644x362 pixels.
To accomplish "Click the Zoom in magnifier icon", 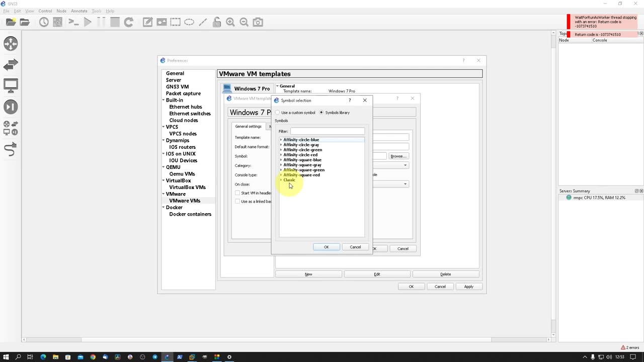I will coord(230,22).
